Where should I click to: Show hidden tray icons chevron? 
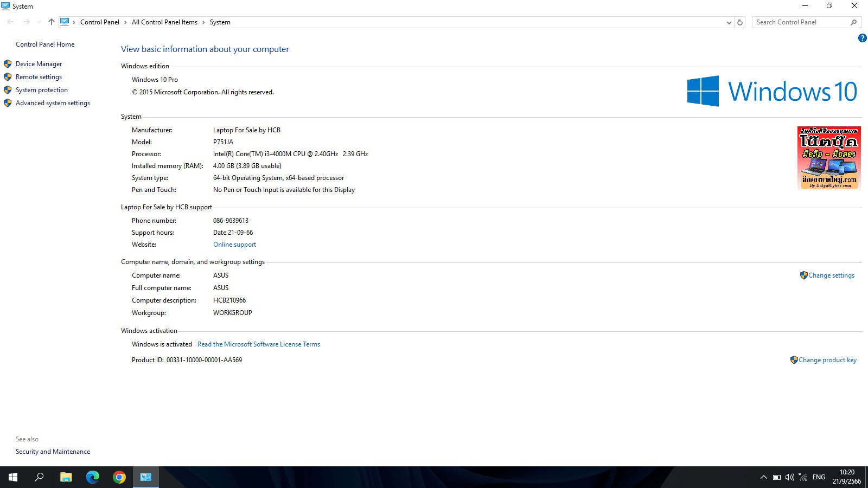tap(763, 477)
